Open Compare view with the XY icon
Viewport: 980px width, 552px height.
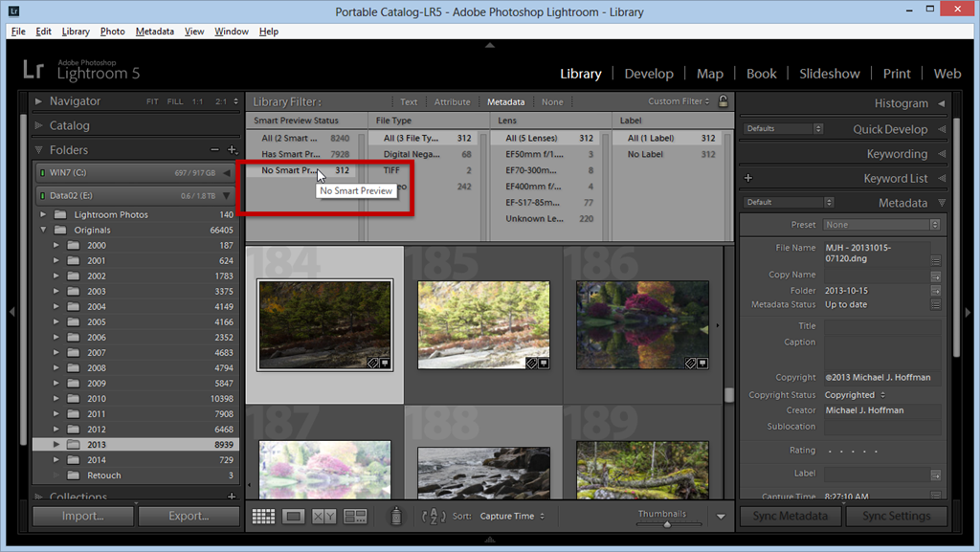click(x=323, y=517)
